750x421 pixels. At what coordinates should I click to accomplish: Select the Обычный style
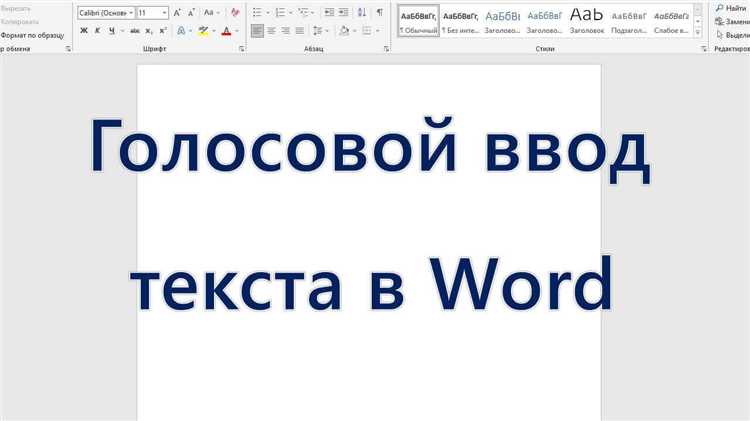click(x=418, y=22)
